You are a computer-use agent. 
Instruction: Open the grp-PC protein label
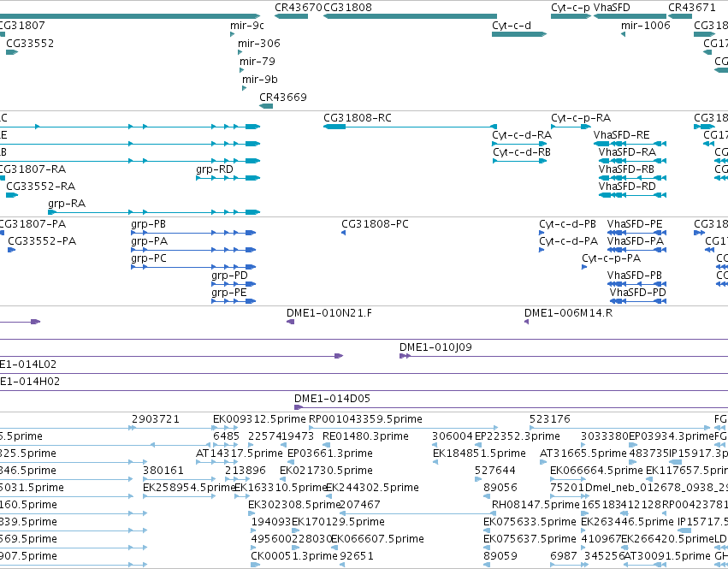click(x=149, y=258)
